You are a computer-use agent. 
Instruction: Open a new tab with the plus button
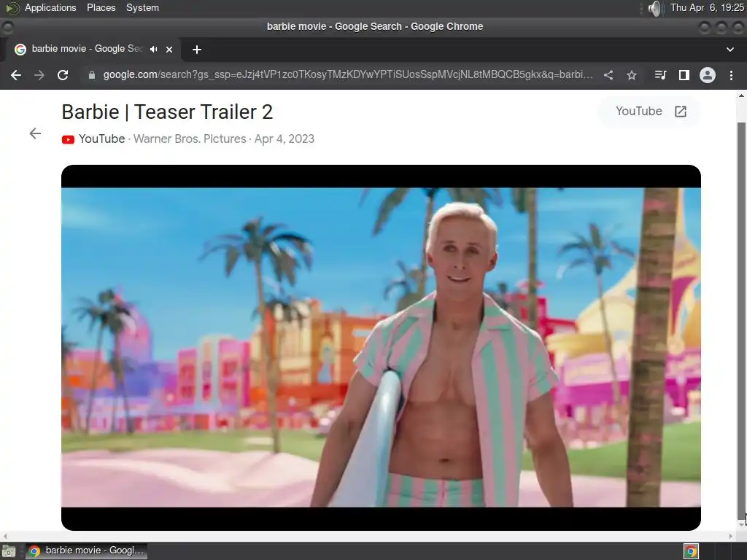pyautogui.click(x=197, y=49)
